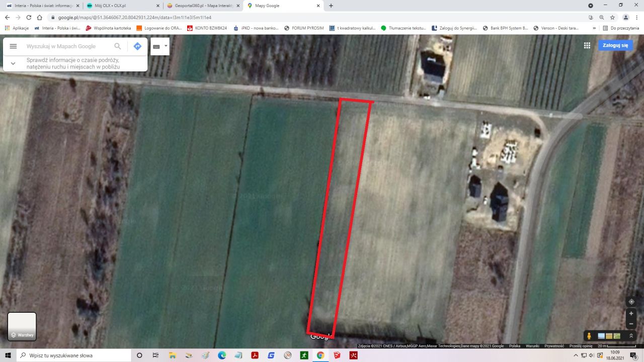Screen dimensions: 644x362
Task: Show more bookmarks with the chevron
Action: tap(594, 28)
